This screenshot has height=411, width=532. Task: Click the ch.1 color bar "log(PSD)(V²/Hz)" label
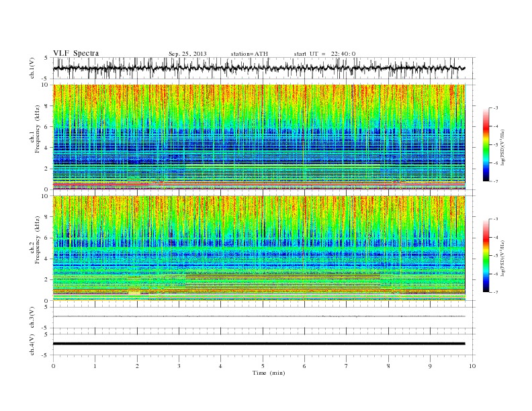pos(502,147)
